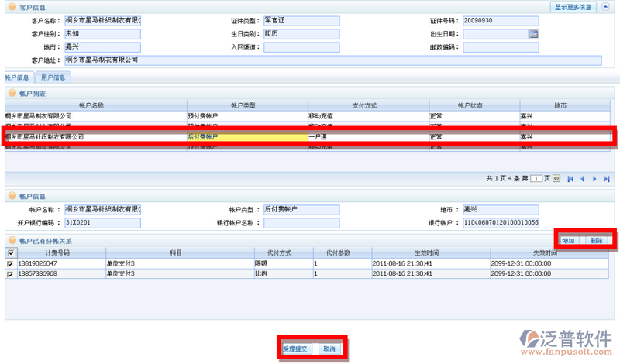This screenshot has height=364, width=620.
Task: Click phone number 13857336968
Action: pos(37,273)
